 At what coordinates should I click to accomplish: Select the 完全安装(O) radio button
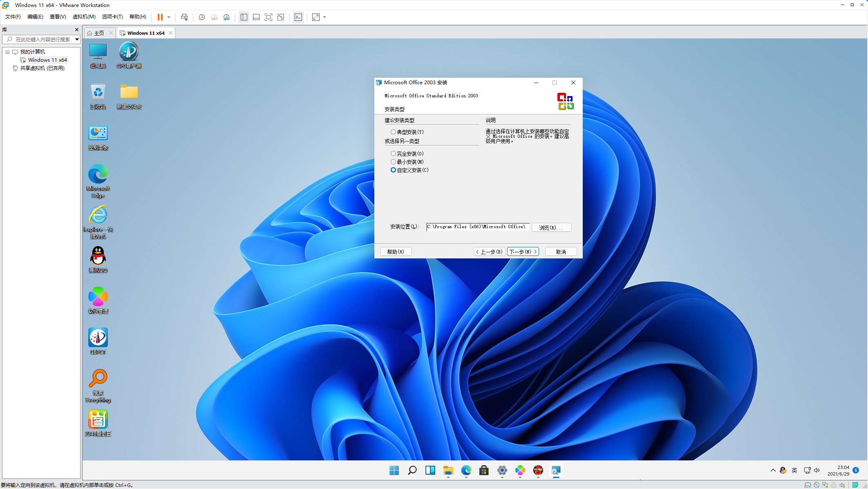393,154
